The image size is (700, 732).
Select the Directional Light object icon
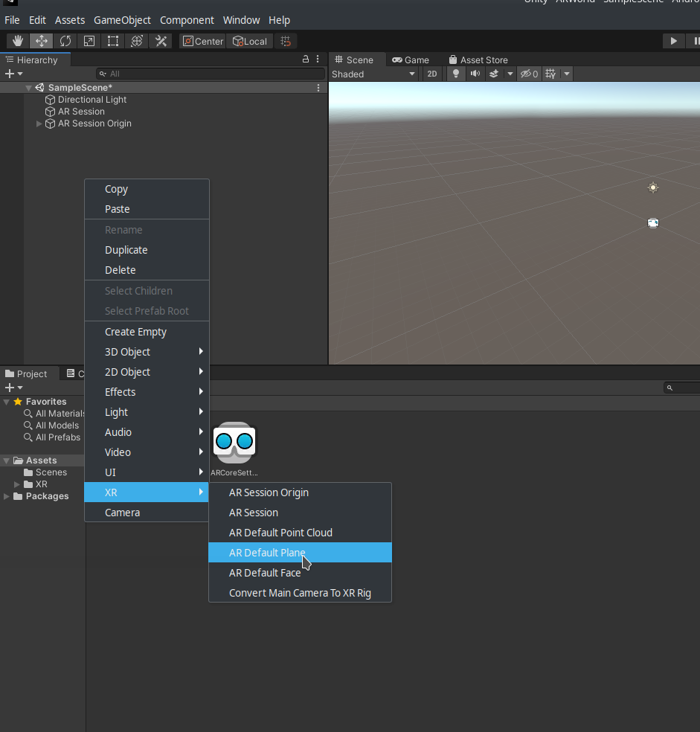pyautogui.click(x=50, y=100)
